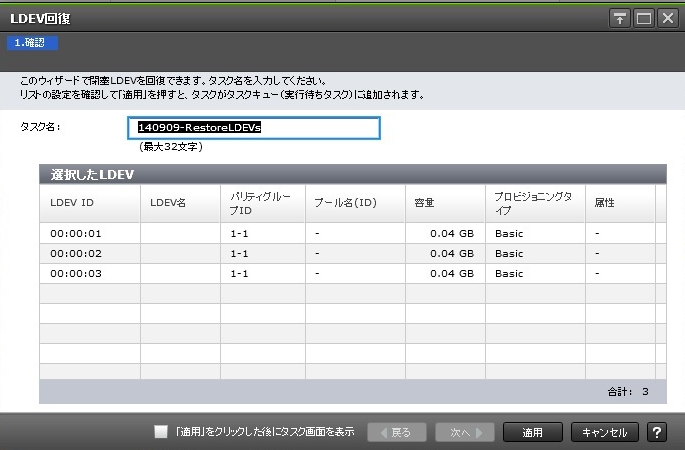This screenshot has width=685, height=450.
Task: Sort by パリティグループID column header
Action: tap(263, 203)
